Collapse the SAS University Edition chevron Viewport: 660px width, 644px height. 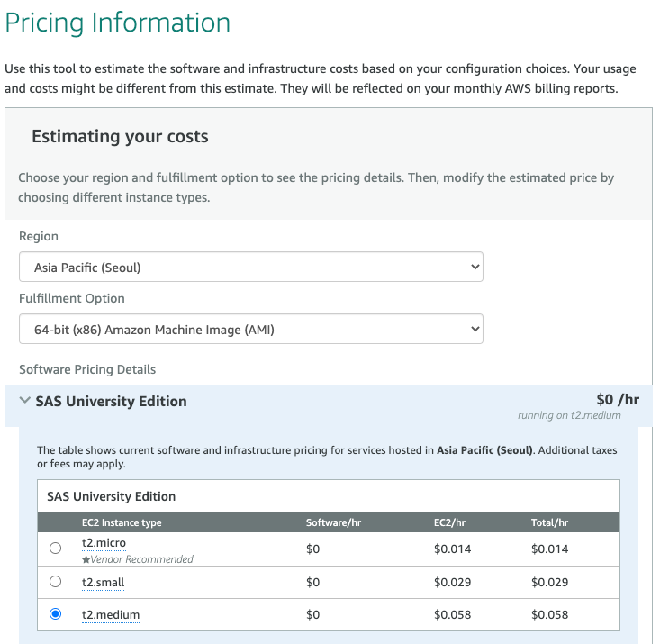(x=24, y=401)
